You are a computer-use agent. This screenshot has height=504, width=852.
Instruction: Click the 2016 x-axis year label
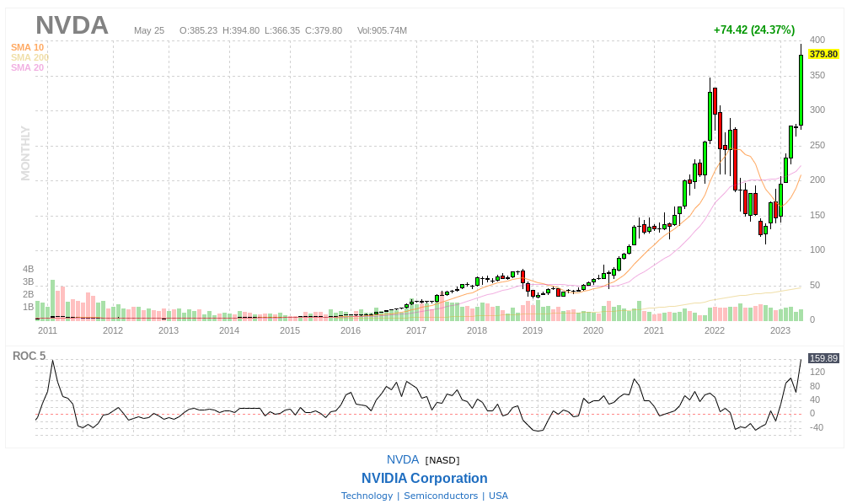351,330
